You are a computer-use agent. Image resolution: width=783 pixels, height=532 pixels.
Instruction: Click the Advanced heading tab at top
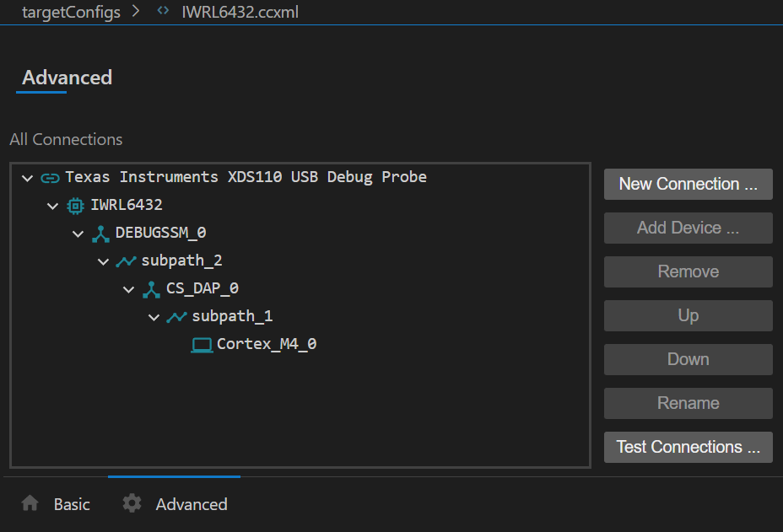67,78
